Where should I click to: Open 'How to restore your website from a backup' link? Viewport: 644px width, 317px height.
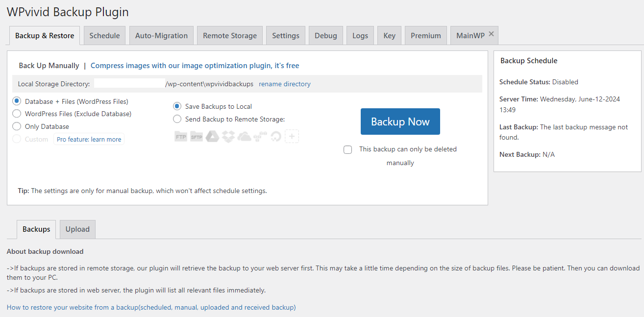pos(151,308)
